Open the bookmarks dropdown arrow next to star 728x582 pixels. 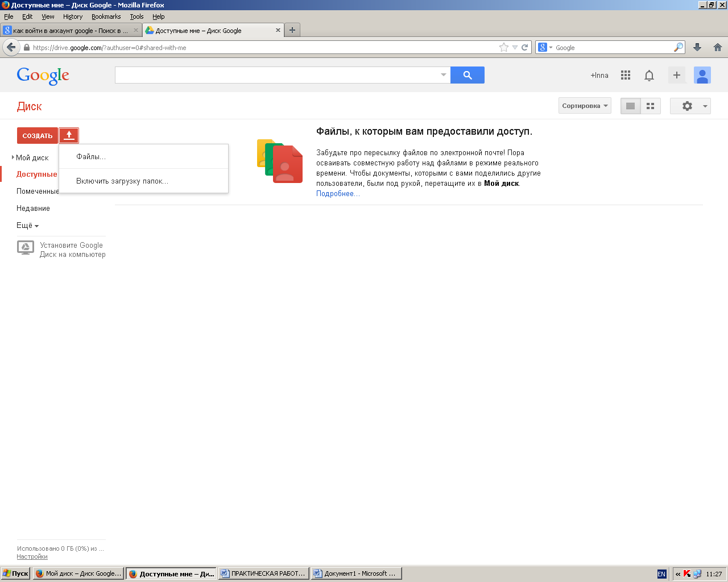[x=515, y=48]
